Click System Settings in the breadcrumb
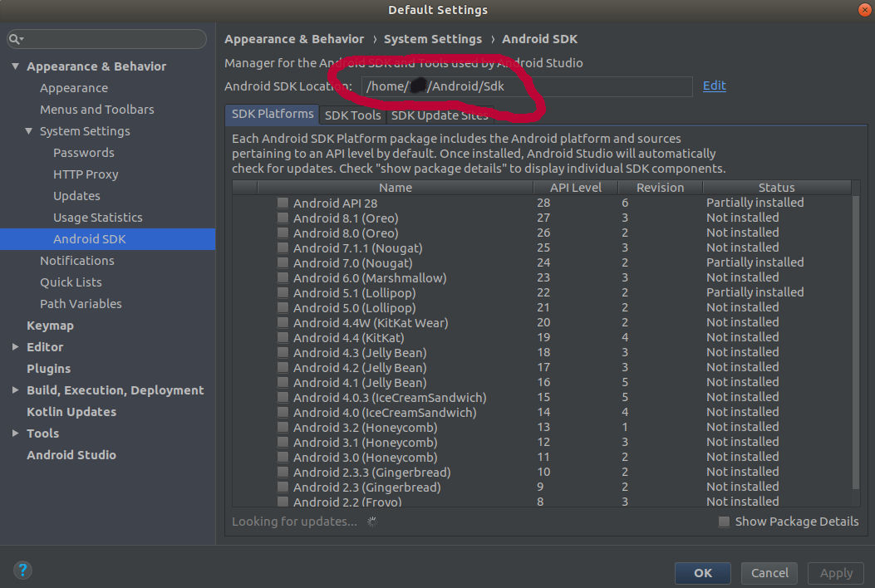The width and height of the screenshot is (875, 588). pyautogui.click(x=432, y=39)
